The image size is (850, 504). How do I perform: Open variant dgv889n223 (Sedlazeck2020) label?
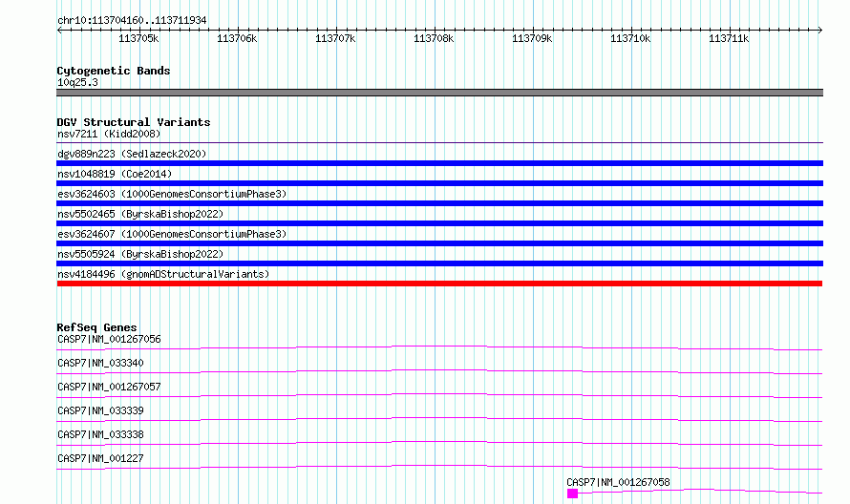(132, 154)
